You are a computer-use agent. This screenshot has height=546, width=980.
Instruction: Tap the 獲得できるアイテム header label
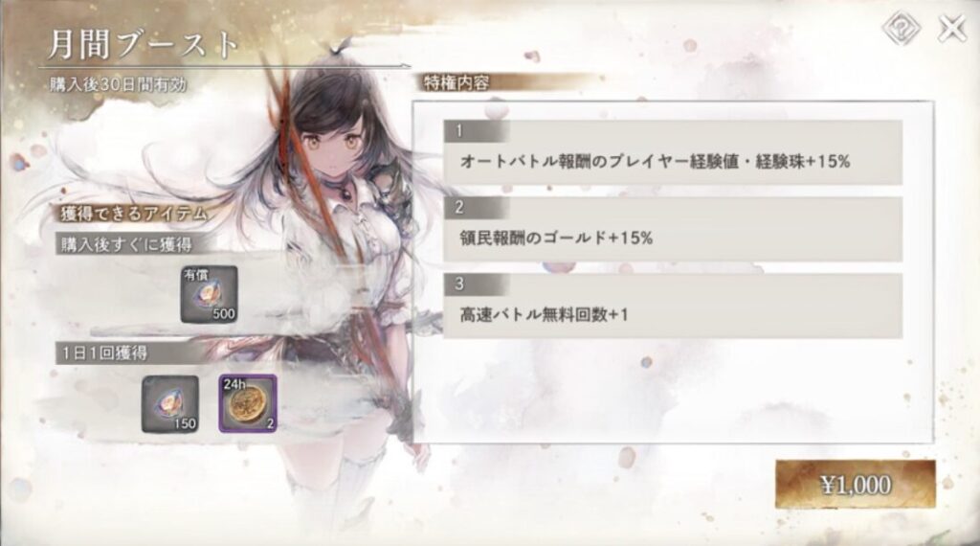[x=134, y=214]
